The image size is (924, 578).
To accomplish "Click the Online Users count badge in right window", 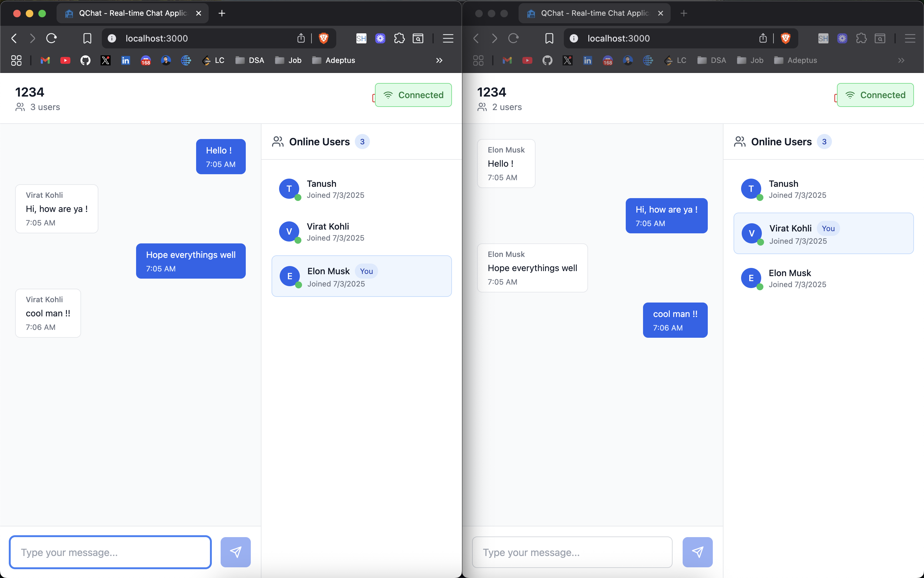I will (824, 142).
